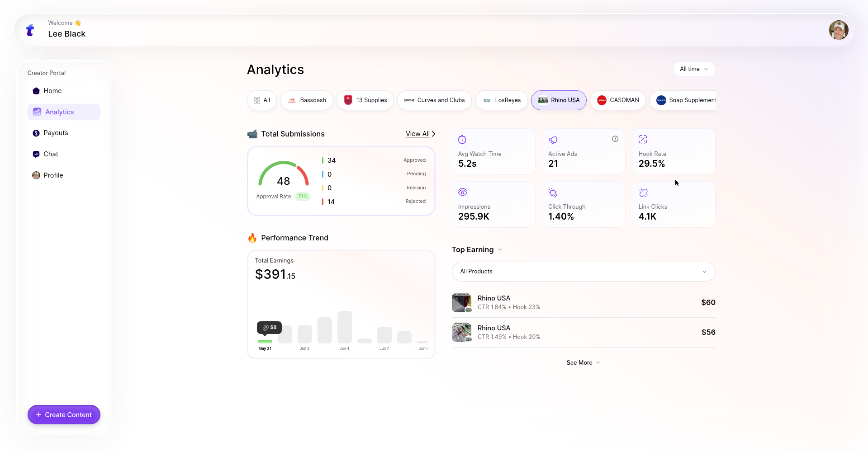Select the Curves and Clubs brand tab
This screenshot has width=868, height=451.
tap(434, 100)
